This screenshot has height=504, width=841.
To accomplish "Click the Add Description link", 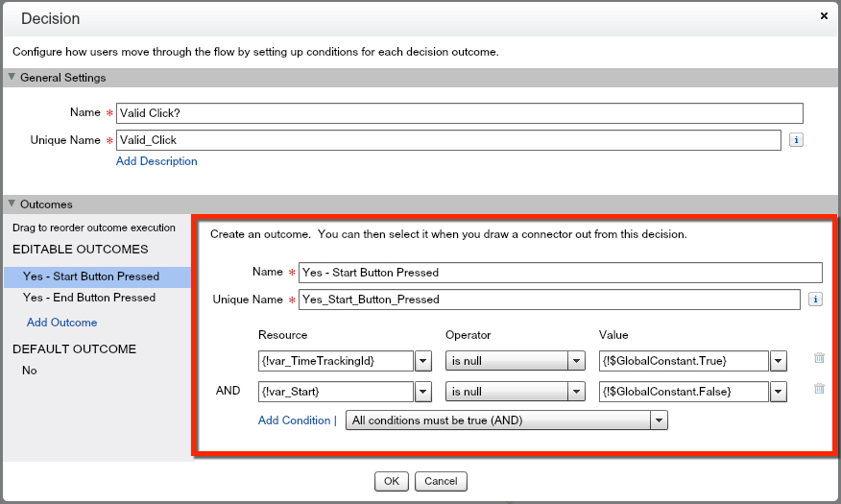I will 156,161.
